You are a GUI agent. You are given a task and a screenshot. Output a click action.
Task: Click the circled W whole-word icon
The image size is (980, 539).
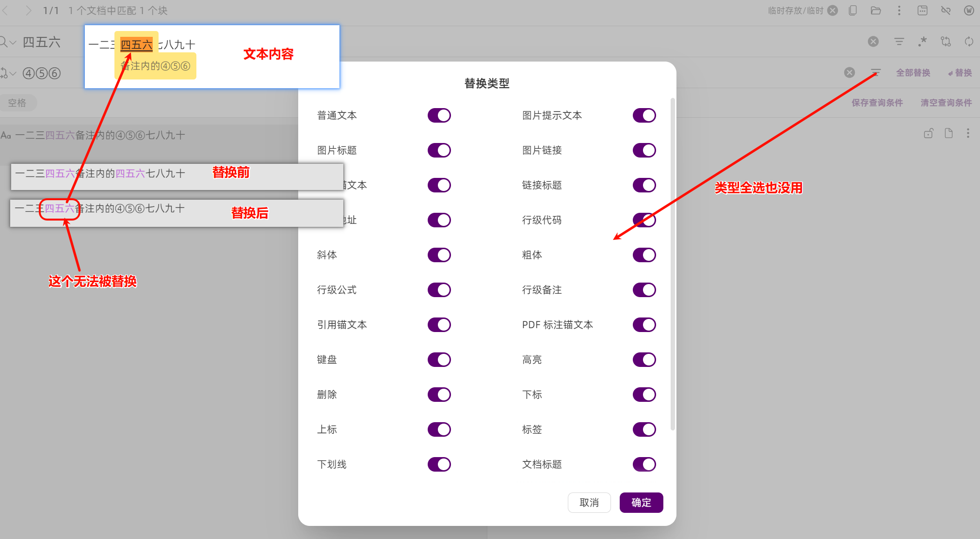click(x=969, y=11)
